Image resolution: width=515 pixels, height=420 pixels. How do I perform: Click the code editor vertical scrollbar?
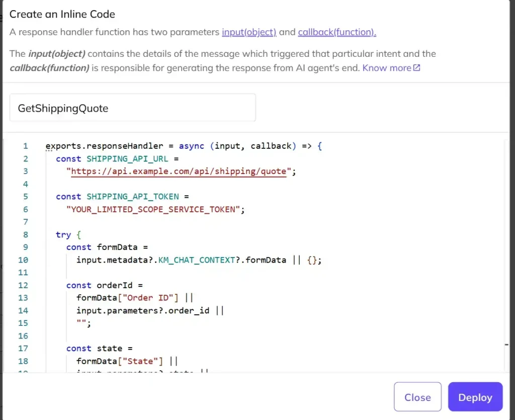(x=506, y=256)
